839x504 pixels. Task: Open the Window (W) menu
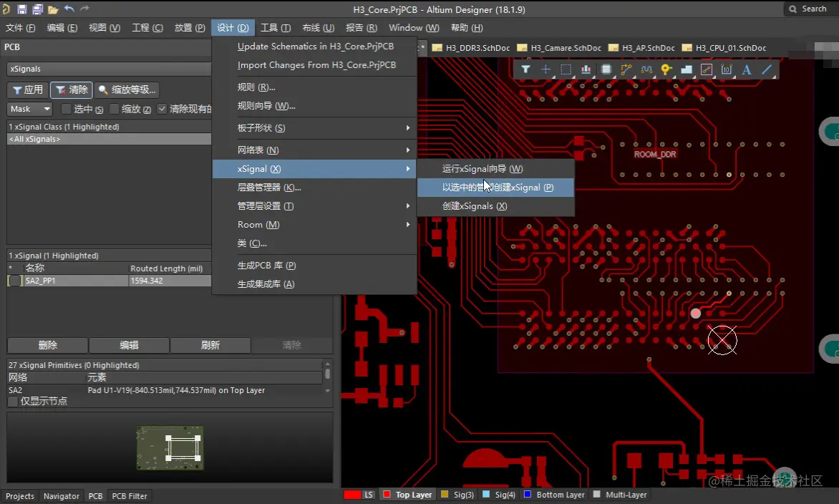[414, 28]
